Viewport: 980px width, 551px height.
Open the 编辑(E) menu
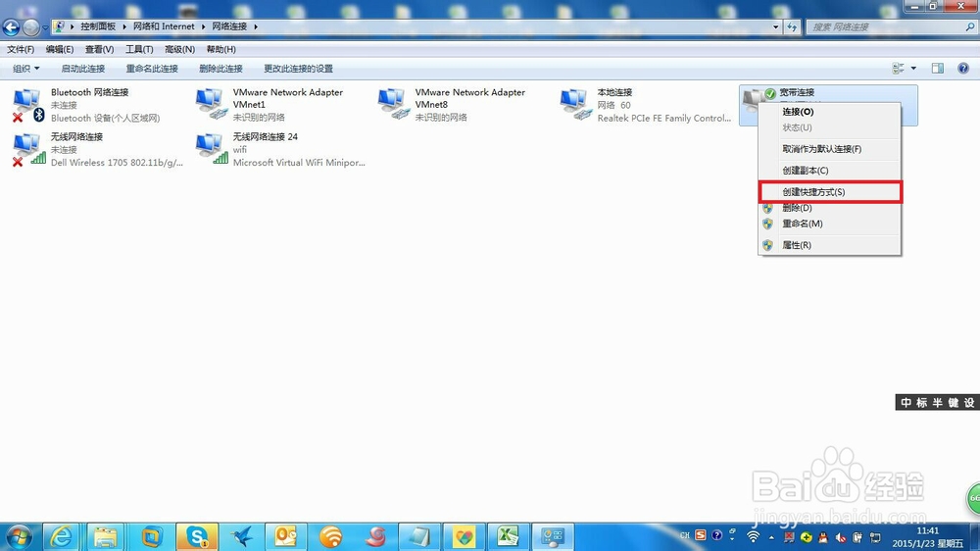point(60,49)
